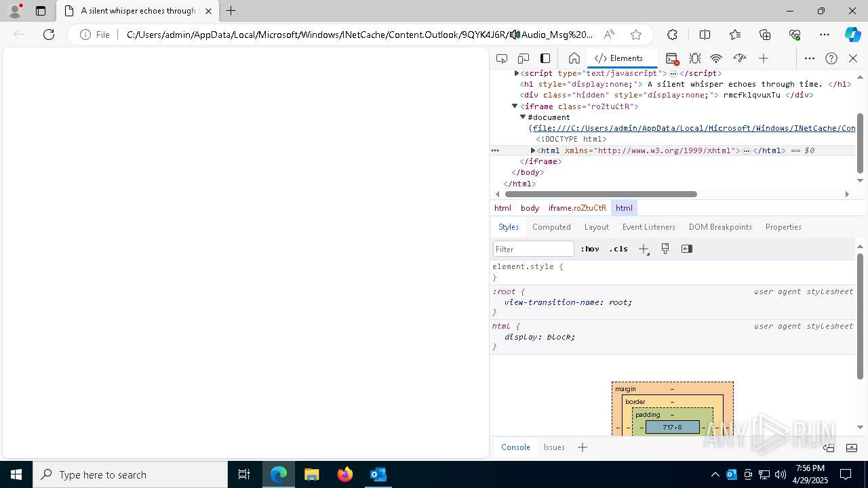Image resolution: width=868 pixels, height=488 pixels.
Task: Click the plus to add more tools
Action: coord(764,58)
